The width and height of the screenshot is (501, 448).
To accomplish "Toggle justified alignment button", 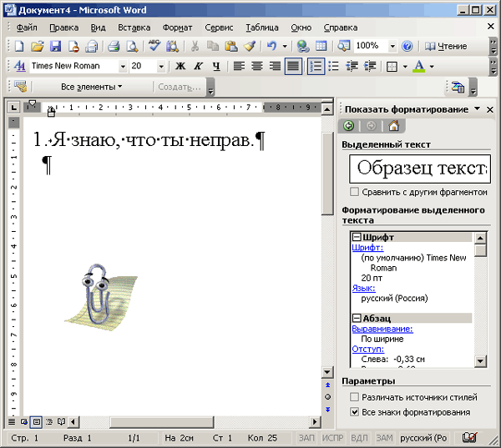I will [293, 66].
